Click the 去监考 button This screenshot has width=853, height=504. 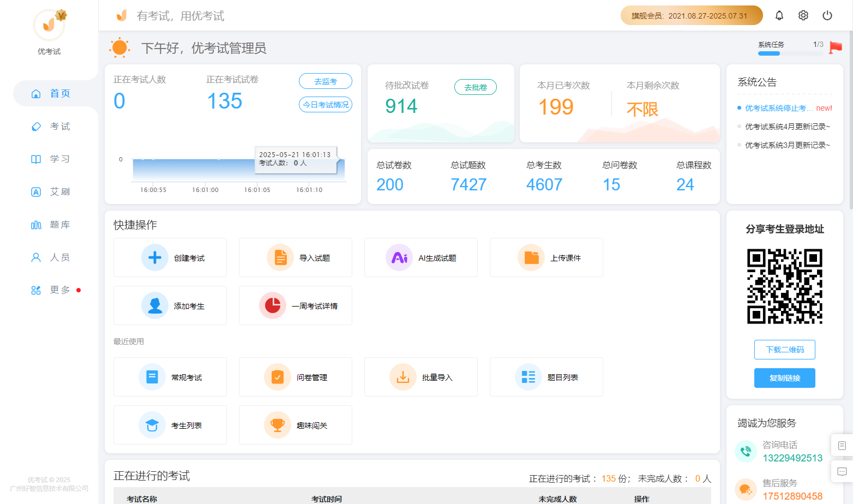326,81
